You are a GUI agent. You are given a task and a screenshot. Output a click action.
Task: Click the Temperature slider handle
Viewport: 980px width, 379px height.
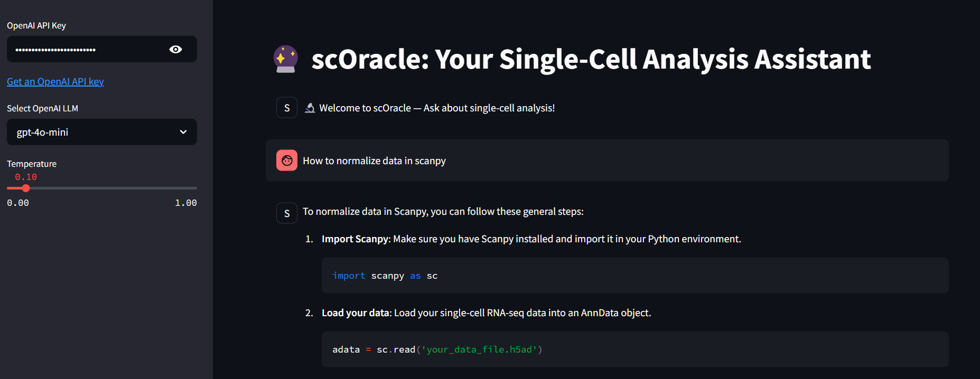click(x=26, y=188)
